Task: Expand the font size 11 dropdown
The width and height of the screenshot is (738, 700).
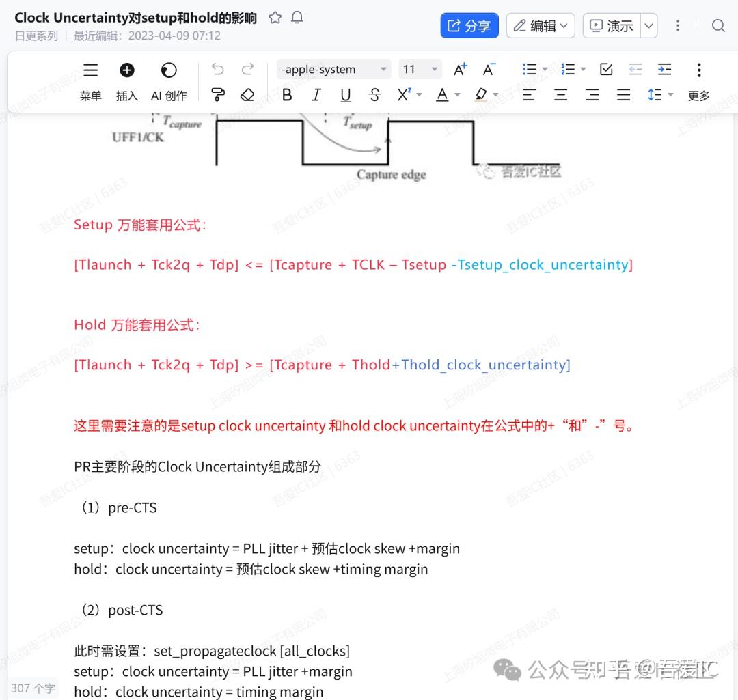Action: tap(420, 70)
